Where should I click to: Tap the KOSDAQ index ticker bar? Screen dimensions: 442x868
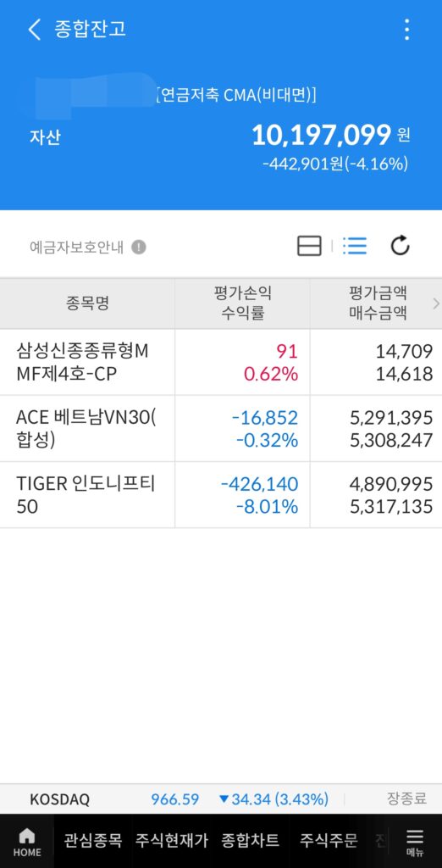(221, 799)
